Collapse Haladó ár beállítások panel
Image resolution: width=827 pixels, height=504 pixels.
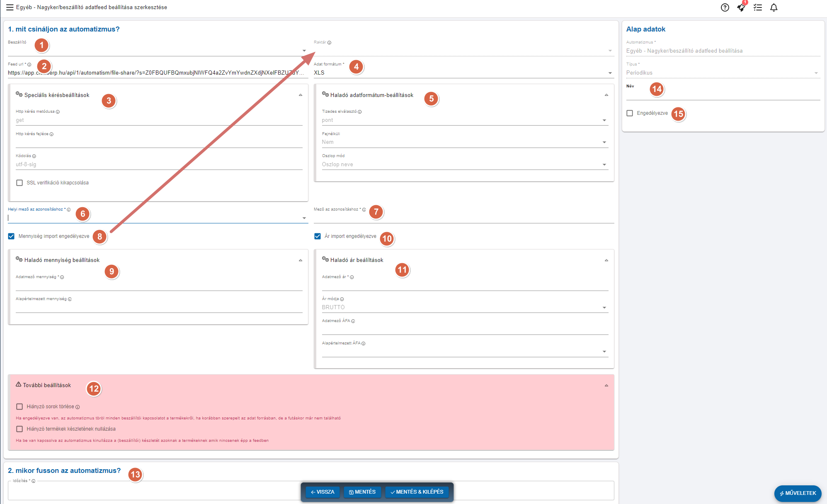(x=606, y=260)
